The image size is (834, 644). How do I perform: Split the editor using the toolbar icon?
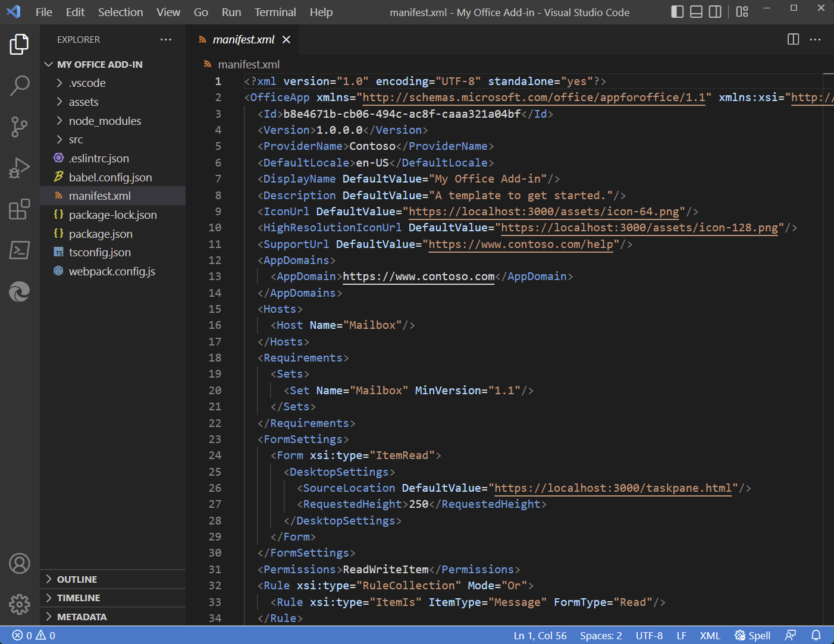(792, 39)
